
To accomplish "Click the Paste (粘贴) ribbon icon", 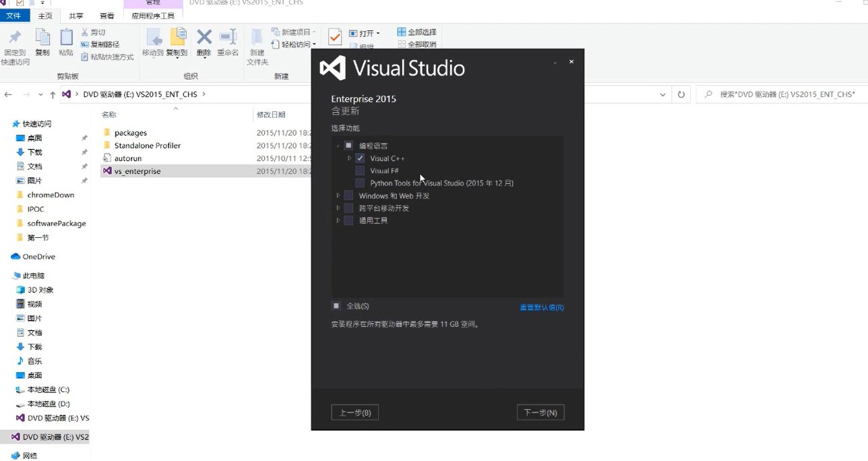I will pos(66,38).
